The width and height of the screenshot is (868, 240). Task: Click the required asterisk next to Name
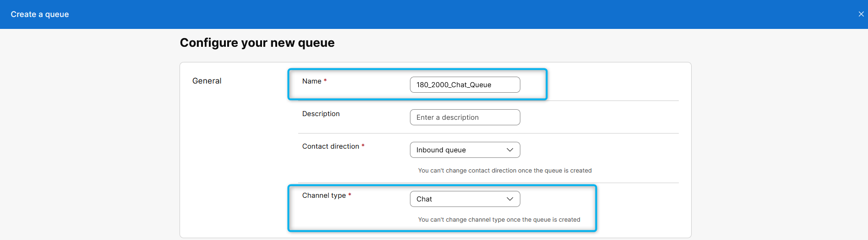[325, 81]
